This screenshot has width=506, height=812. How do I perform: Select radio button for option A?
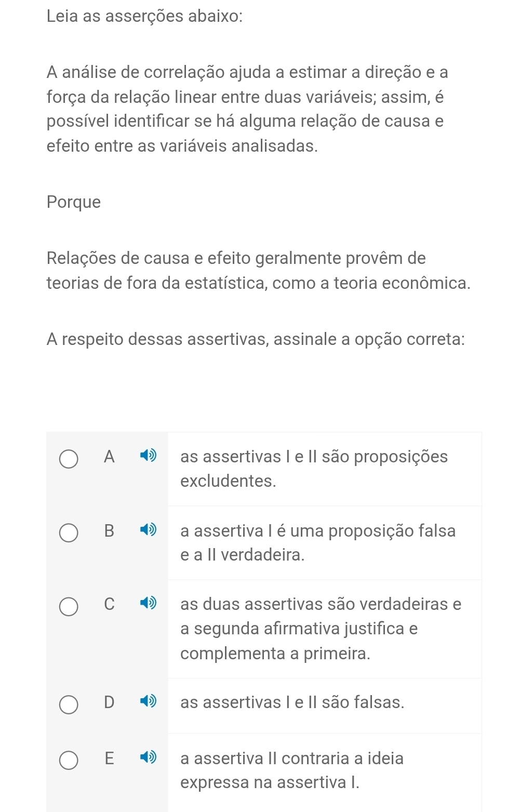click(x=69, y=459)
